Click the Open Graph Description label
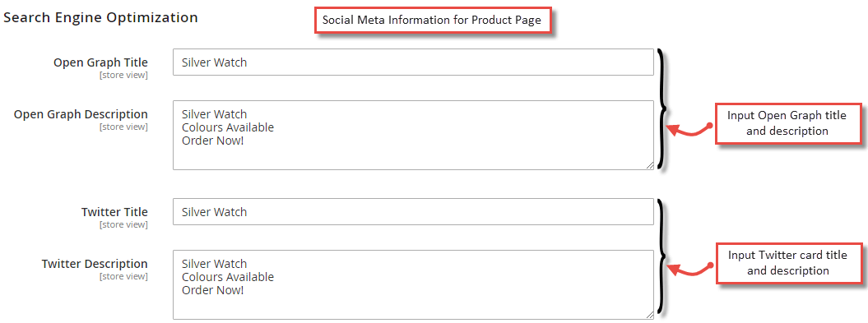 pos(81,114)
